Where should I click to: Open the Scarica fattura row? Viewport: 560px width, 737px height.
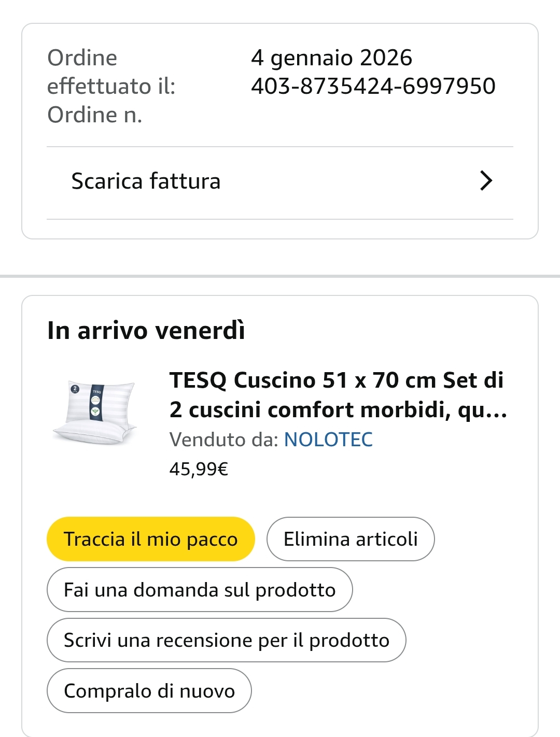coord(146,181)
